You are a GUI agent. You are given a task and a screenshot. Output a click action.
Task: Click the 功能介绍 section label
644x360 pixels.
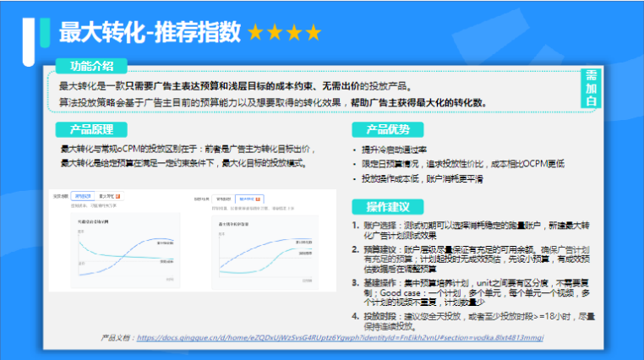(x=91, y=65)
